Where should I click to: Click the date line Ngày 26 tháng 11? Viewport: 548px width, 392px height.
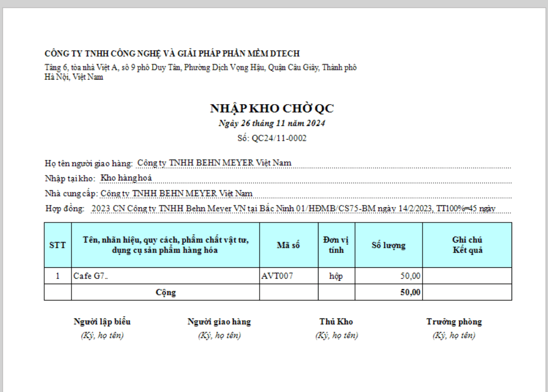[272, 123]
